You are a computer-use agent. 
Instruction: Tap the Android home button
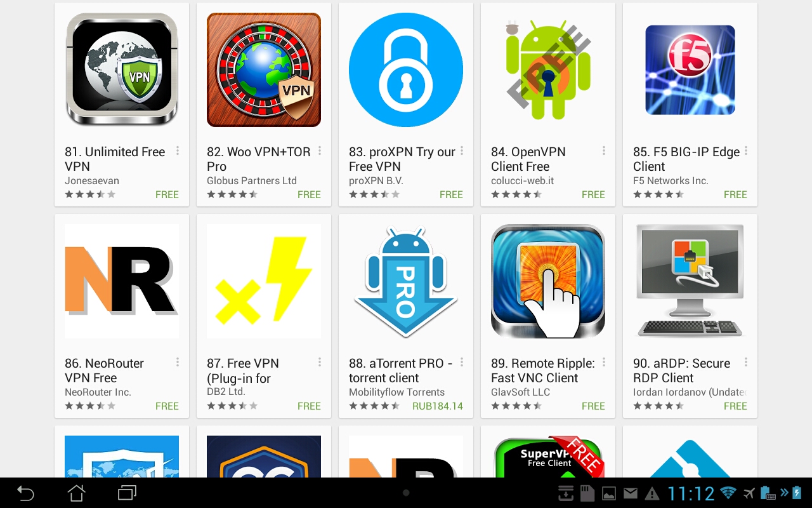76,493
